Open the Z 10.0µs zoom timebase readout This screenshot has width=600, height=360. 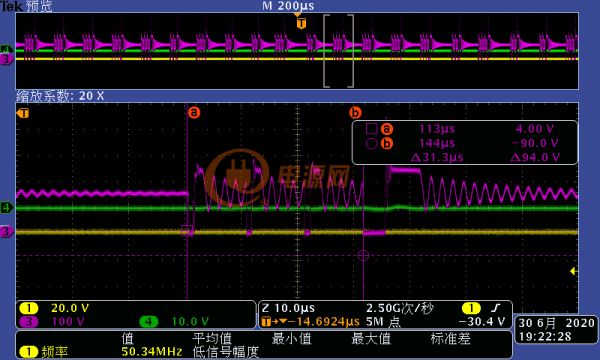pyautogui.click(x=289, y=308)
